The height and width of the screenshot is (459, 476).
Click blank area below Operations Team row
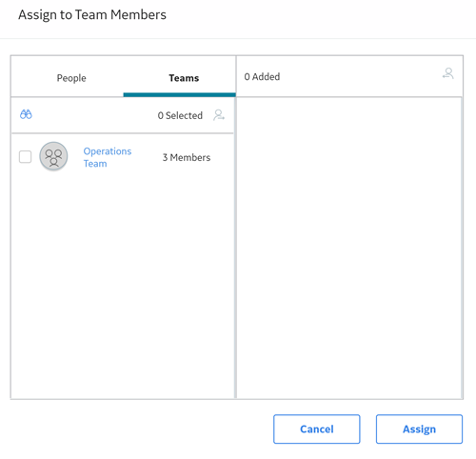(123, 286)
